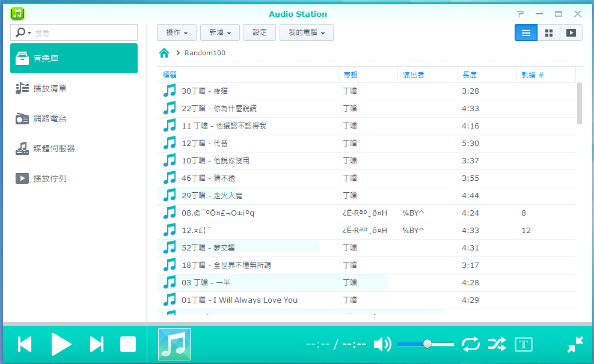594x364 pixels.
Task: Select song title 10丁噹 - 他說你沒用
Action: click(216, 161)
